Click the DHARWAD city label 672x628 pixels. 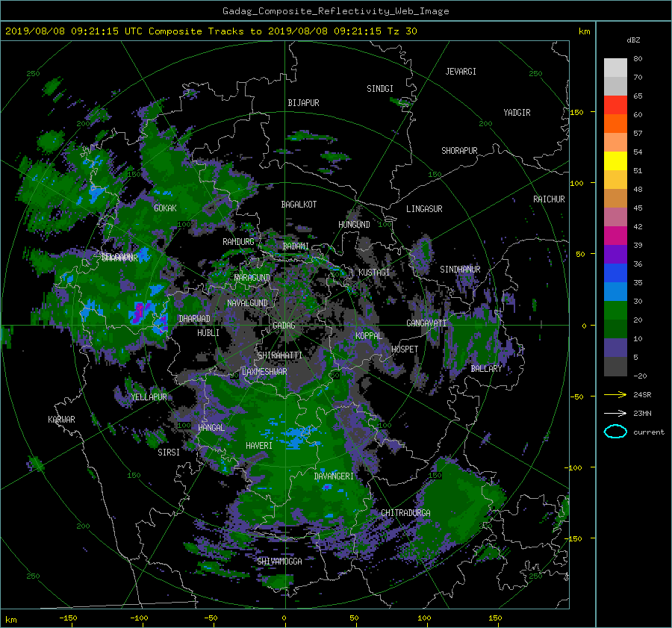194,319
